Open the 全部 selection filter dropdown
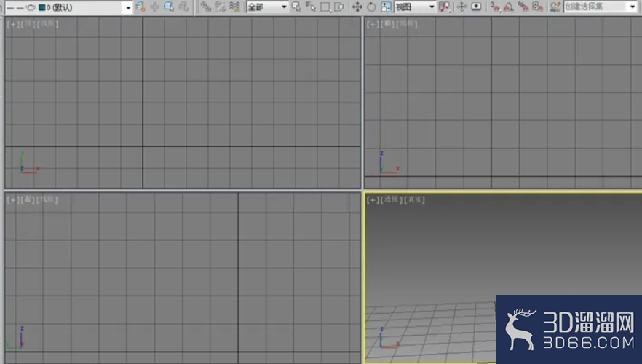The width and height of the screenshot is (642, 364). coord(267,7)
